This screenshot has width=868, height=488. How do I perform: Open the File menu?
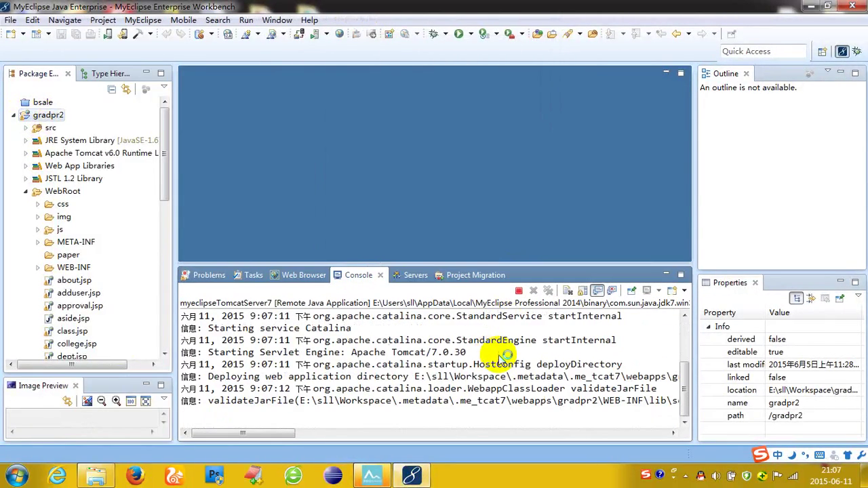click(11, 20)
